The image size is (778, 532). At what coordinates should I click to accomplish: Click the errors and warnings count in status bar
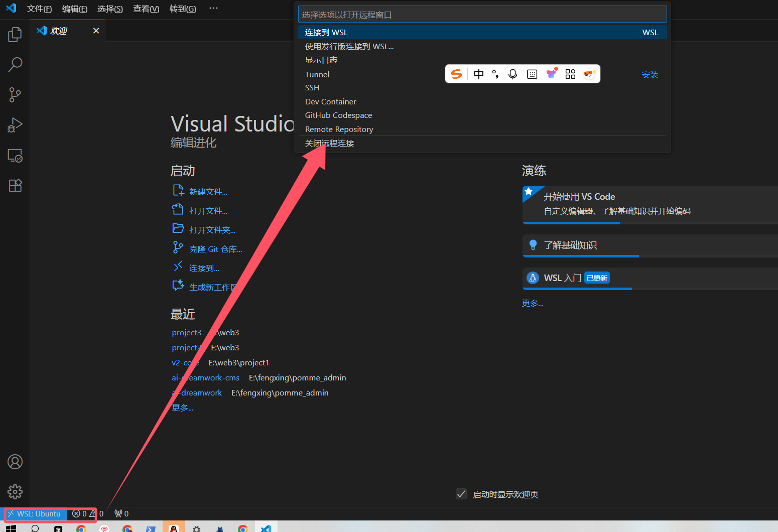coord(88,513)
